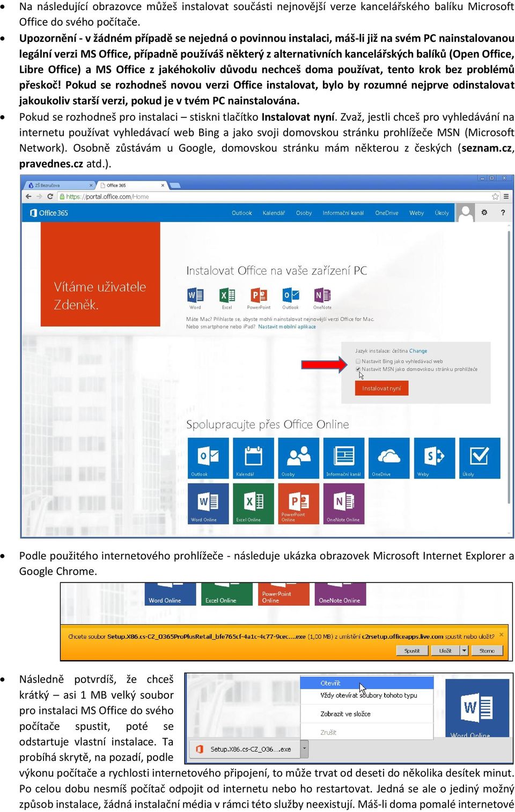Open the Osoby tile under Office Online
The image size is (515, 812).
[299, 458]
